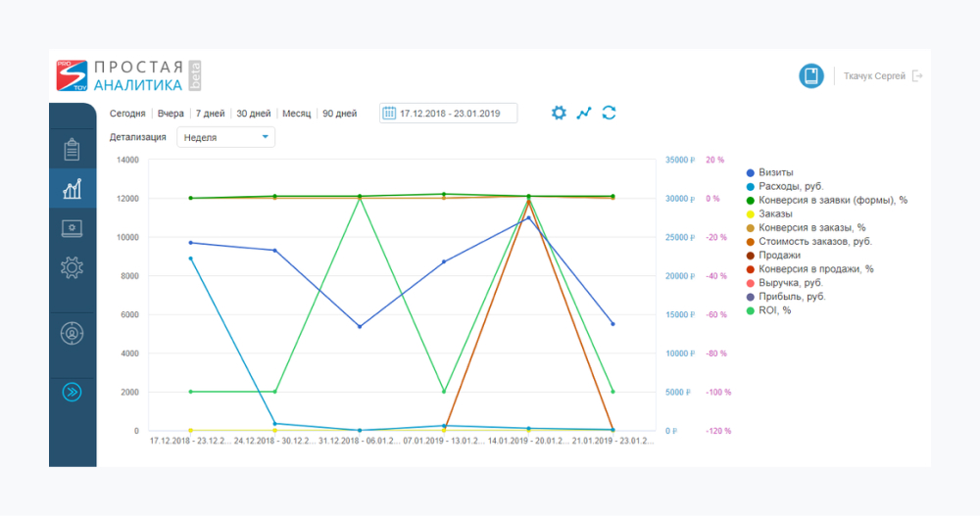Screen dimensions: 980x516
Task: Click the Ткачук Сергей username
Action: pyautogui.click(x=874, y=76)
